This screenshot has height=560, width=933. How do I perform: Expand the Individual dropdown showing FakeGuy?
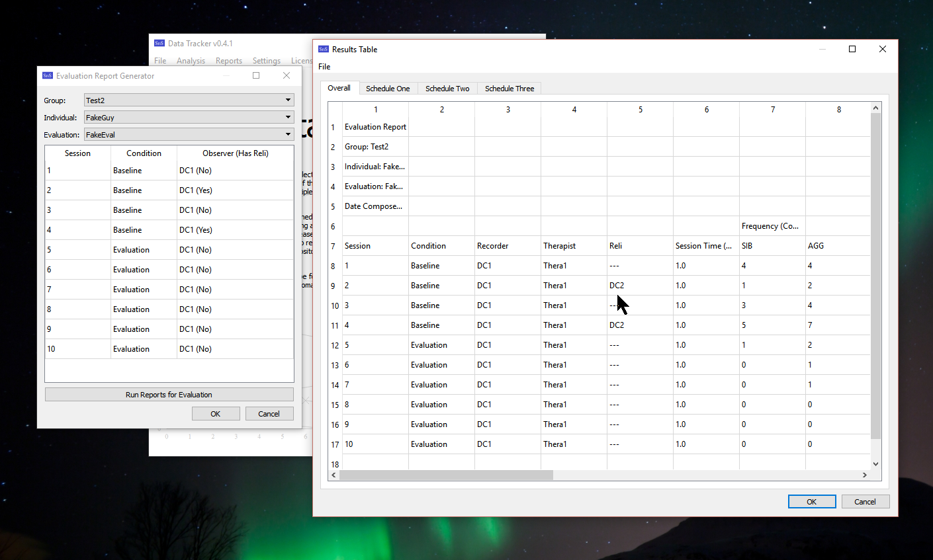(189, 118)
